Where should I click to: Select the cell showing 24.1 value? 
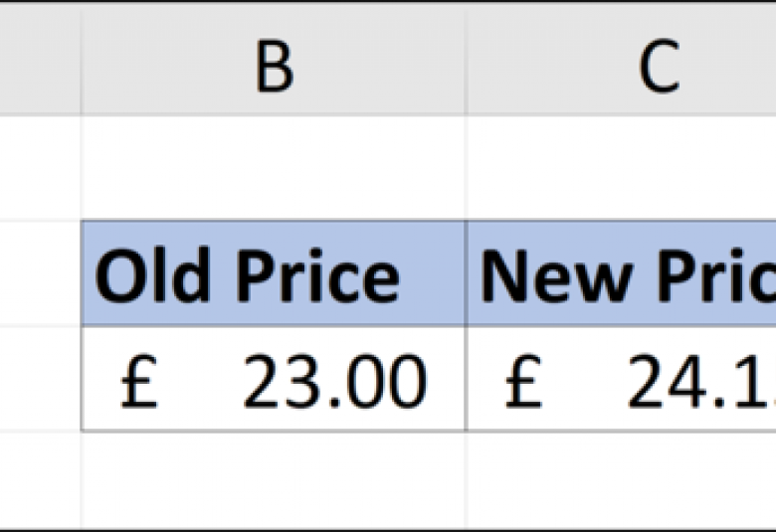(x=621, y=379)
